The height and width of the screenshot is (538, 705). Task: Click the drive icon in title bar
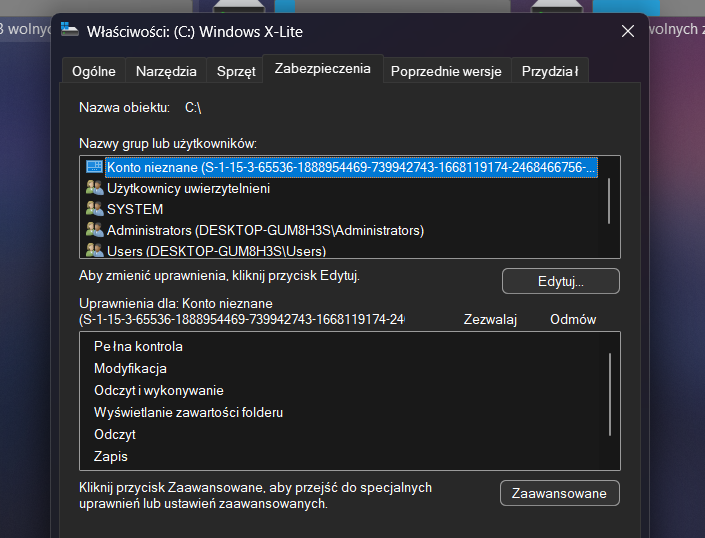click(69, 30)
